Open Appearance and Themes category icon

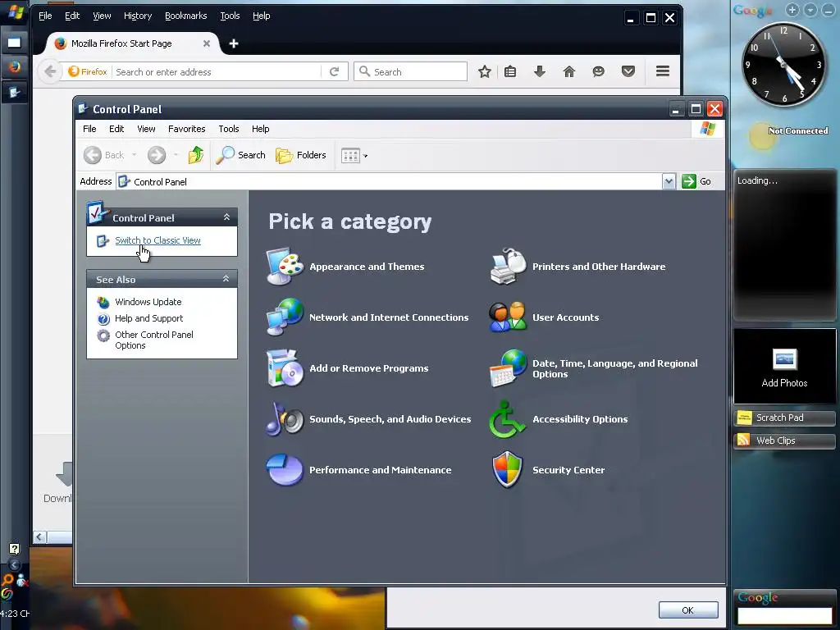(x=285, y=267)
